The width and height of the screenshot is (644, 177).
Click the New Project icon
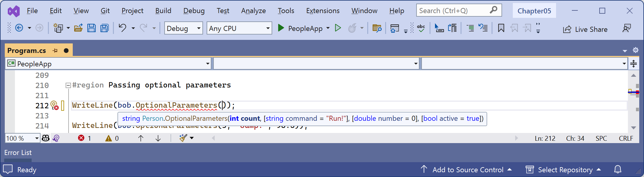pos(58,28)
